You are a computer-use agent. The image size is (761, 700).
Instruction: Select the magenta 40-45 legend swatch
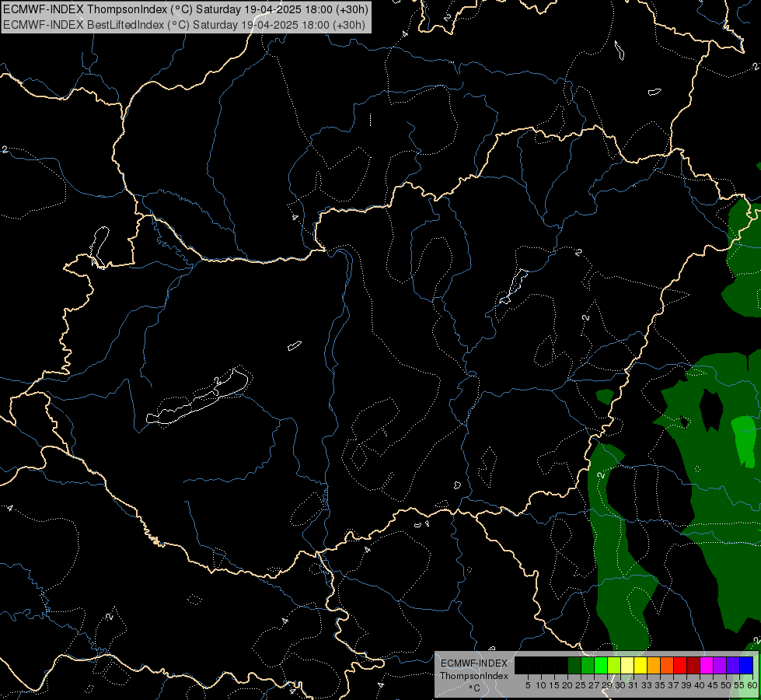tap(707, 665)
